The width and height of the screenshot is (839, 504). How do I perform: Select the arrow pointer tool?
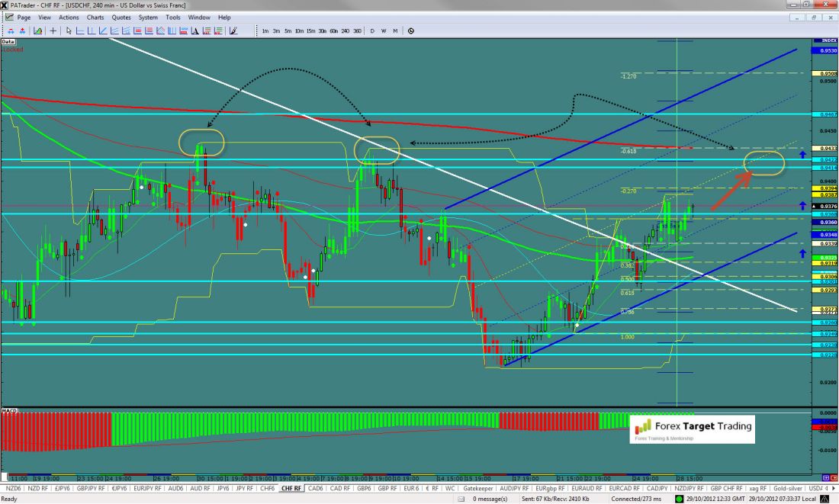[x=69, y=31]
